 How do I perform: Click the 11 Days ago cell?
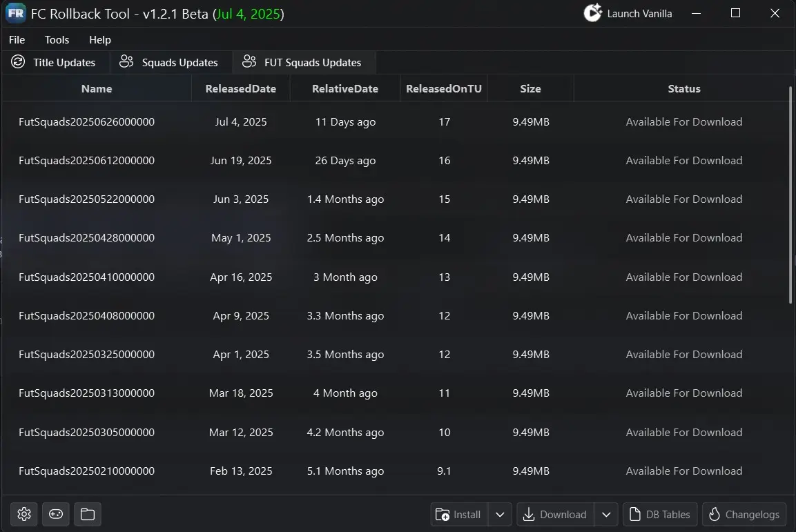click(x=345, y=121)
